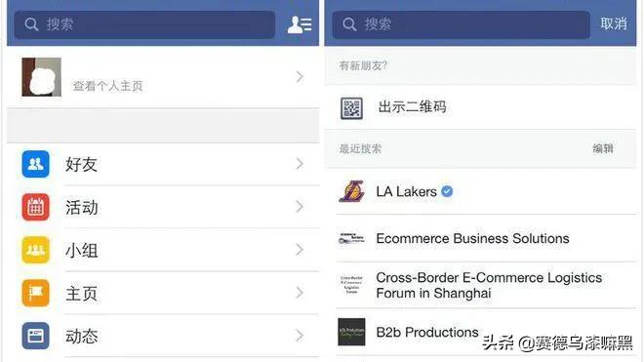Open the 动态 row chevron
Viewport: 644px width, 362px height.
tap(300, 336)
